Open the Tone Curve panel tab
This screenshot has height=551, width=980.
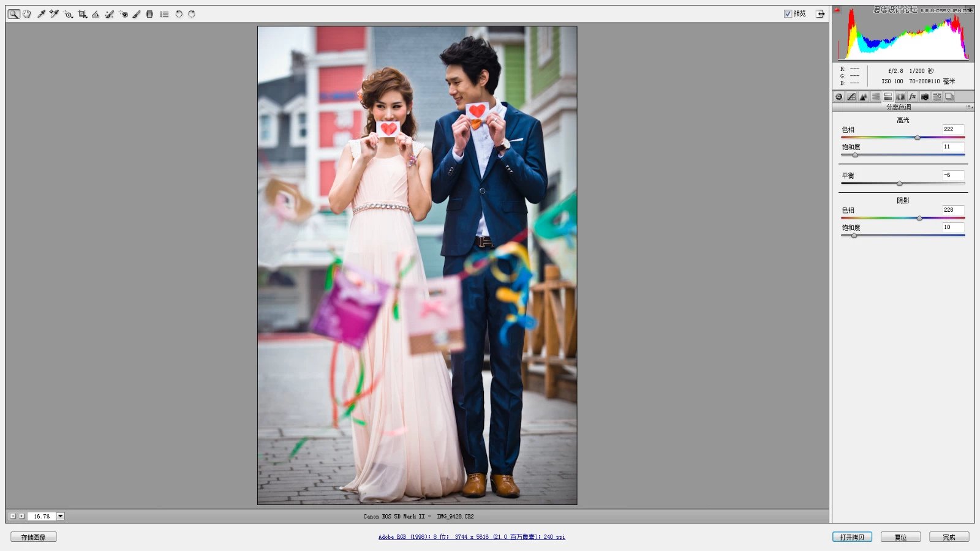click(x=851, y=97)
